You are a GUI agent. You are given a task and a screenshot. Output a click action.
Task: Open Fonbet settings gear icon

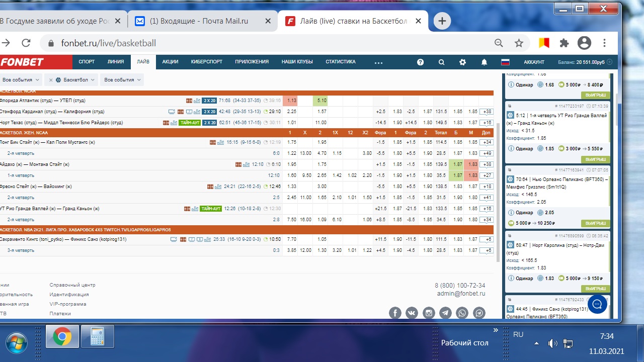click(462, 62)
